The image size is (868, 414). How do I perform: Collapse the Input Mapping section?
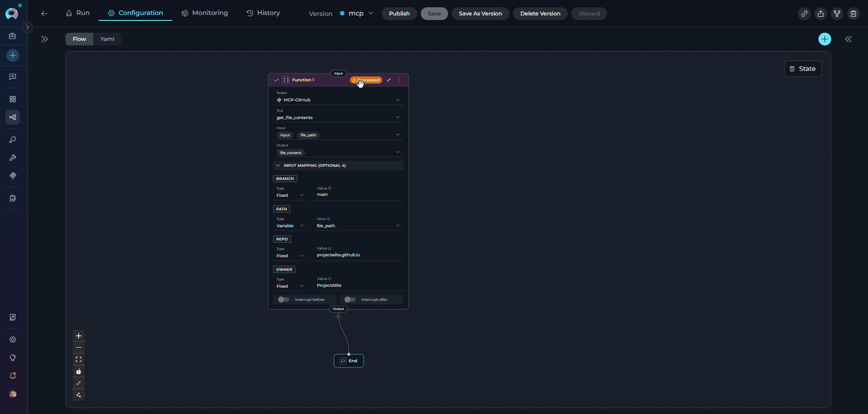(x=278, y=165)
